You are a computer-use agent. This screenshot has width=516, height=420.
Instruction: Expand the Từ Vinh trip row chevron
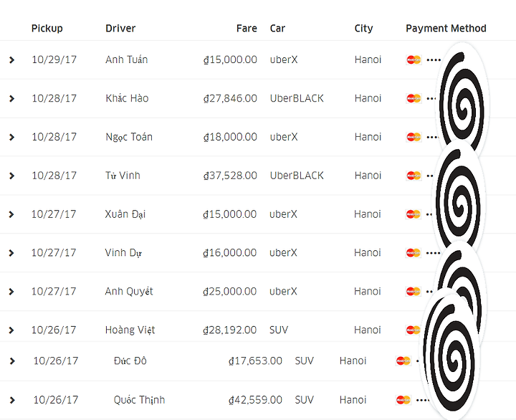coord(12,176)
